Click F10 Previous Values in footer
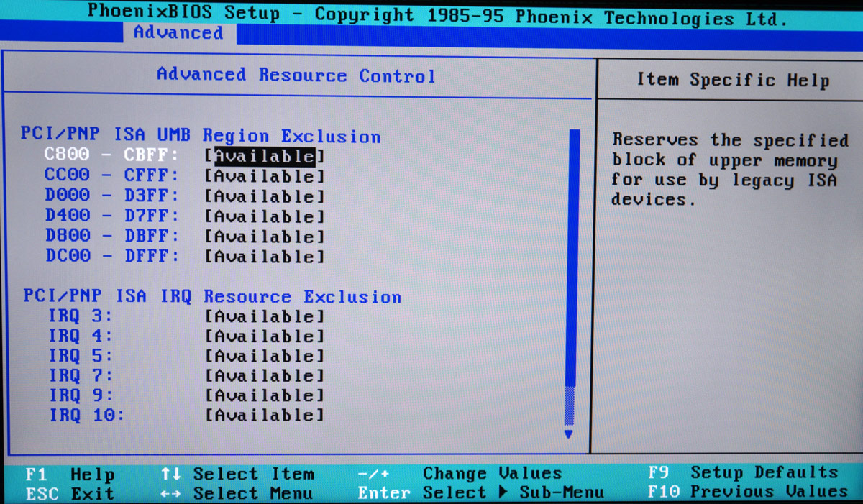 point(747,492)
